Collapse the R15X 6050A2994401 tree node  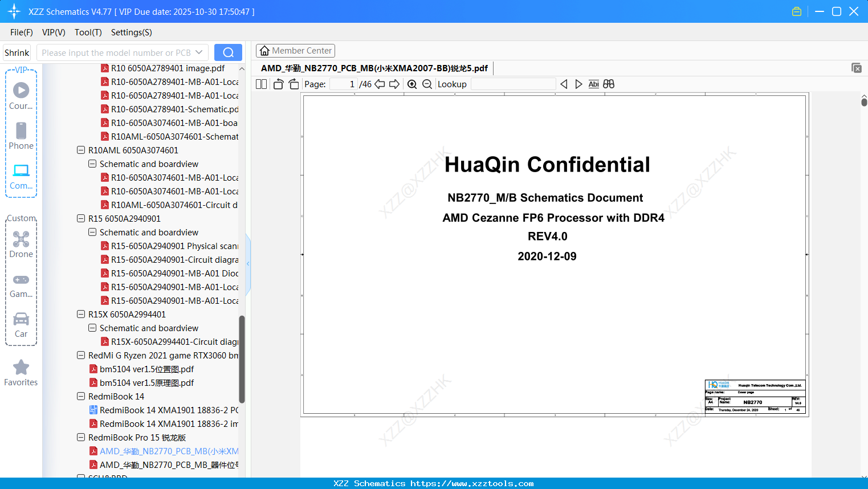point(81,315)
